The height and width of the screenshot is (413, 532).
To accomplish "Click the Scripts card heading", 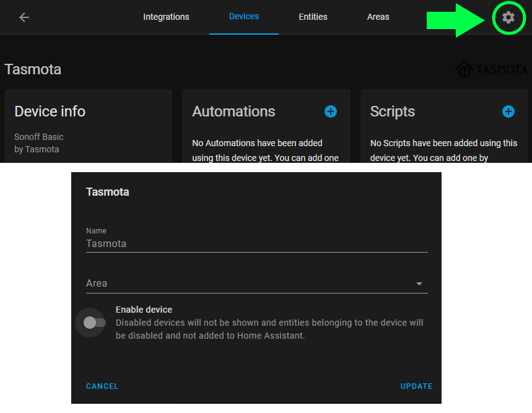I will (x=392, y=111).
